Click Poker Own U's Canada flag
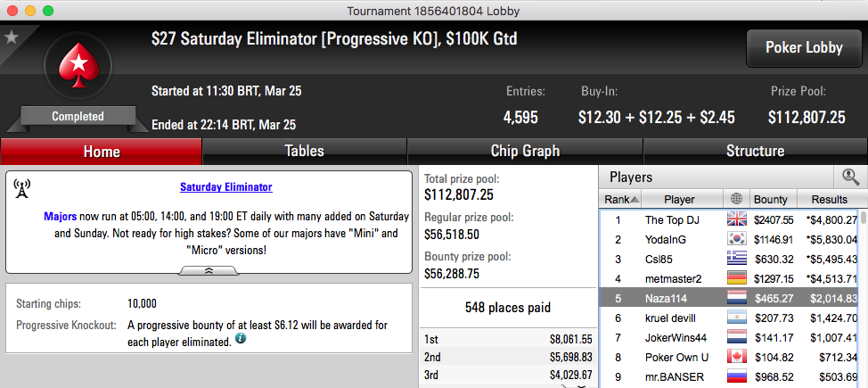This screenshot has width=868, height=388. pyautogui.click(x=736, y=357)
